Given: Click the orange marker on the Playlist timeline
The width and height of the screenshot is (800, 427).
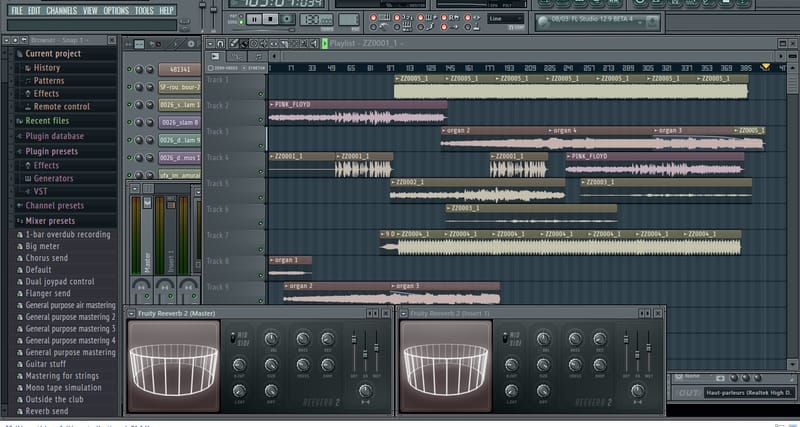Looking at the screenshot, I should click(765, 67).
